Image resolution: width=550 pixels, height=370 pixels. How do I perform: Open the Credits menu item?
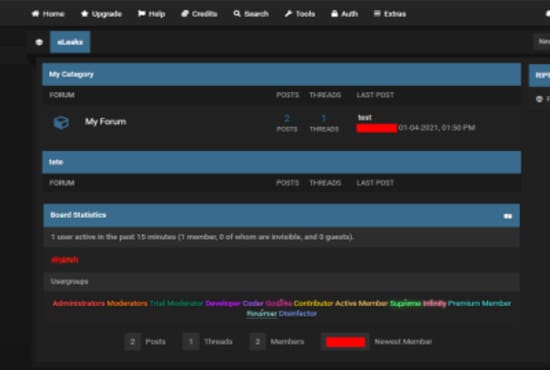(x=199, y=14)
